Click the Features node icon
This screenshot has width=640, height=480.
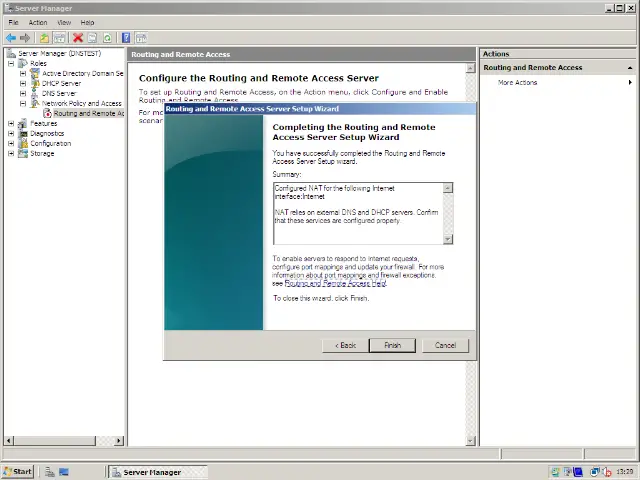pyautogui.click(x=23, y=123)
